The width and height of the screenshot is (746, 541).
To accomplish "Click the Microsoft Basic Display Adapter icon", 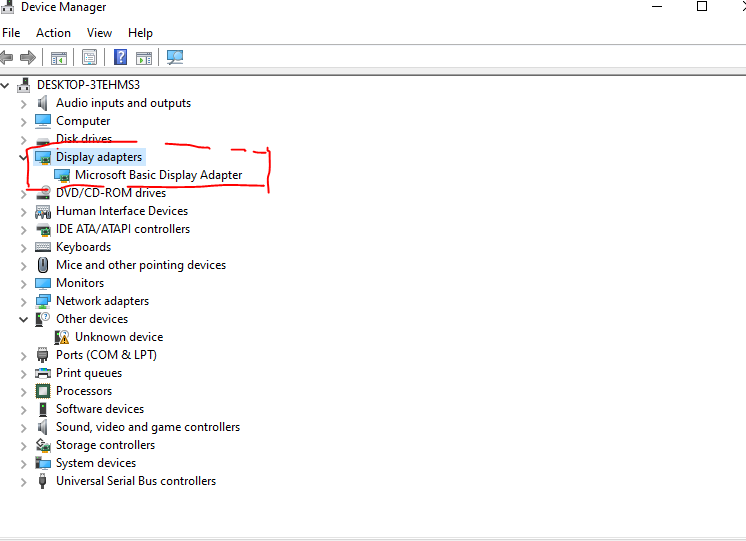I will click(x=62, y=176).
